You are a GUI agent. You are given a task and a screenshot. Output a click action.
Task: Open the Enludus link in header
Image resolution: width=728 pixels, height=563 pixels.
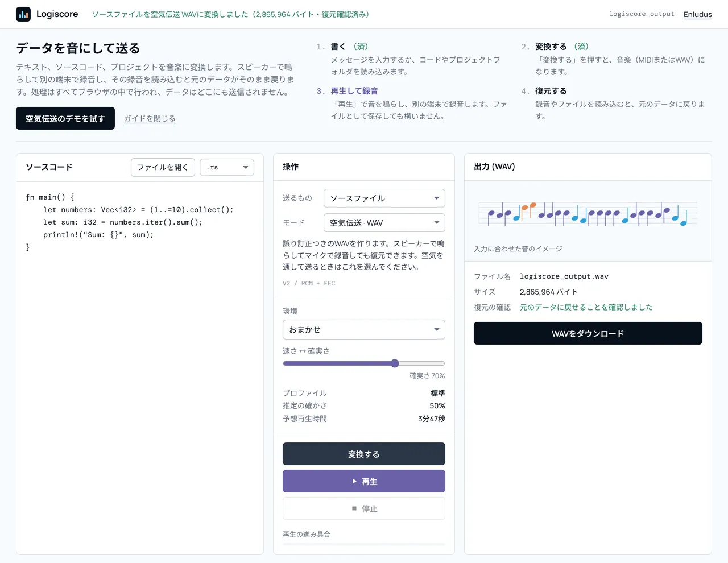[697, 14]
